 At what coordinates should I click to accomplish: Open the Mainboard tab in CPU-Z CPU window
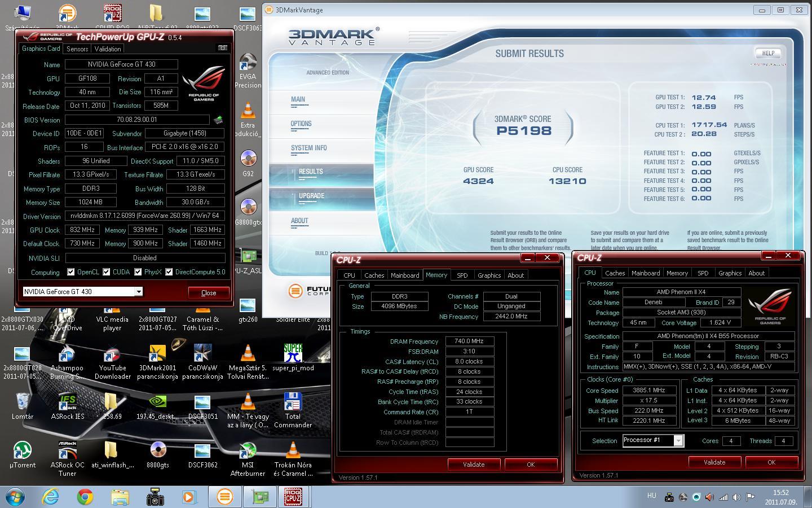[x=646, y=273]
